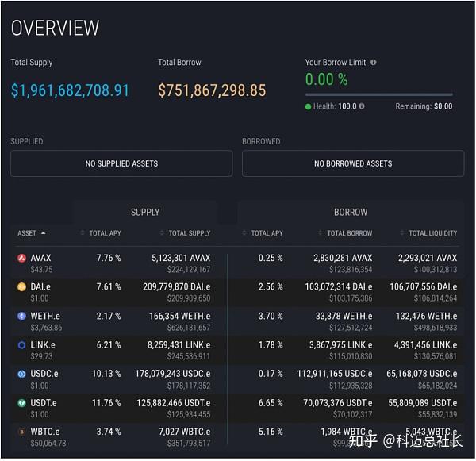Screen dimensions: 476x461
Task: Sort by ASSET column header
Action: (31, 233)
